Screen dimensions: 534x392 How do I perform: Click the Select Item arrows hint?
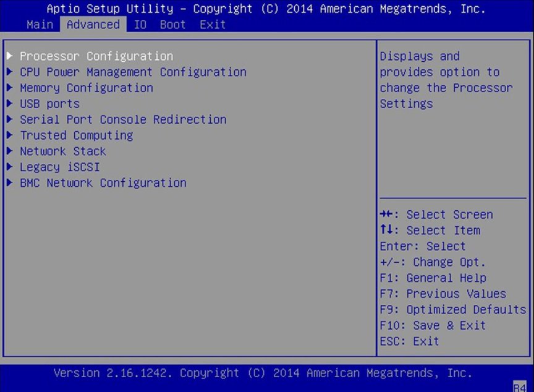coord(430,230)
